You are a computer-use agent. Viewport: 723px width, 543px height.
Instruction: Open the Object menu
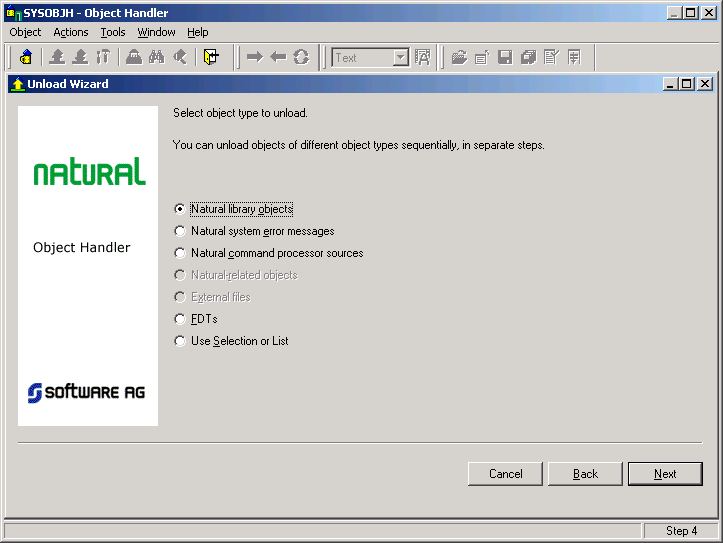point(25,32)
